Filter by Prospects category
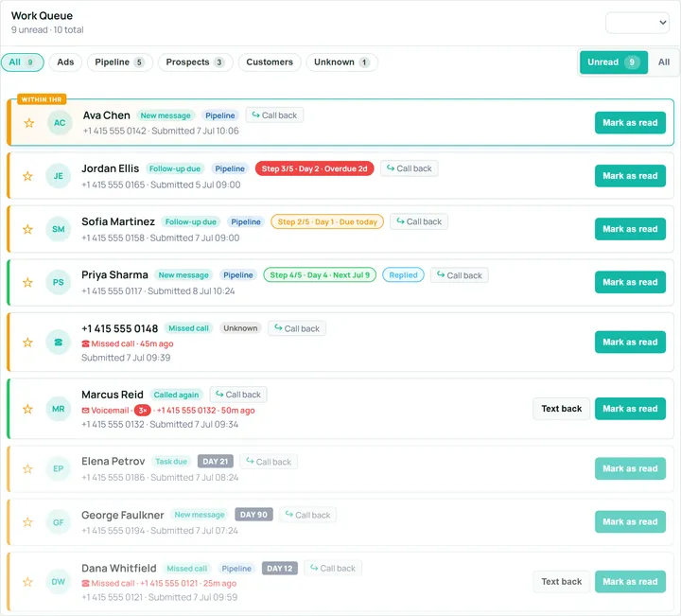The image size is (681, 616). 196,62
